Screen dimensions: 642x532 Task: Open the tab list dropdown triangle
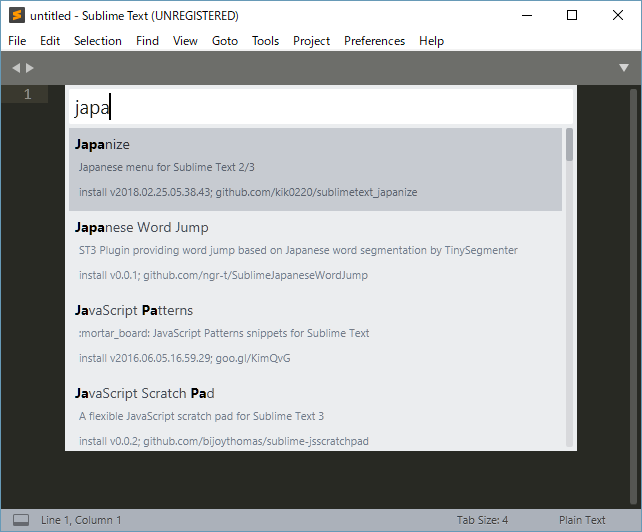coord(624,68)
